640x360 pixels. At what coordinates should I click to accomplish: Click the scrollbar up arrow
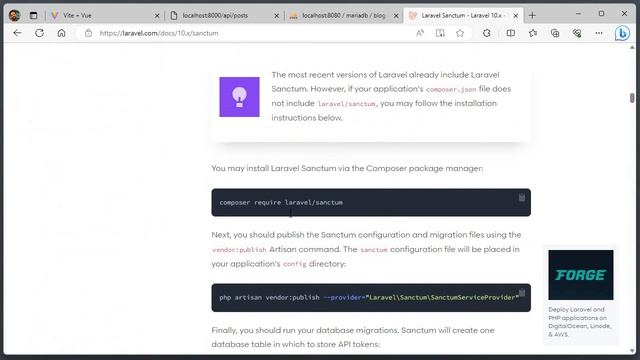(x=632, y=47)
